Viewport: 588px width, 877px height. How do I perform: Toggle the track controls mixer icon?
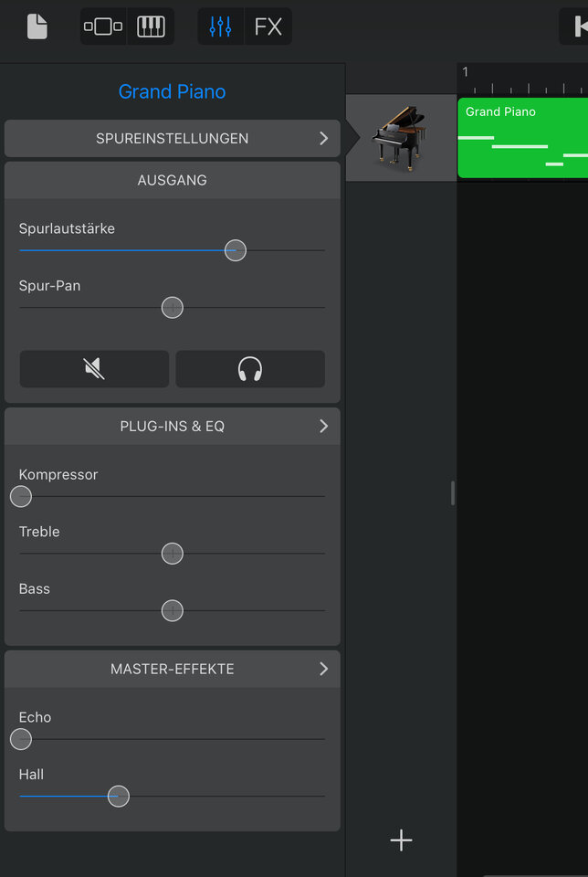(x=221, y=26)
